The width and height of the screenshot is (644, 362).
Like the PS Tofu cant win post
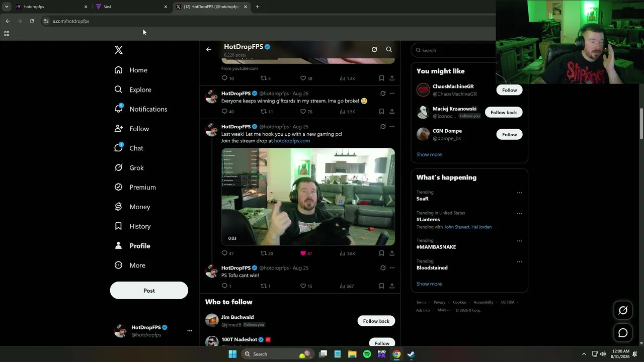click(x=303, y=286)
